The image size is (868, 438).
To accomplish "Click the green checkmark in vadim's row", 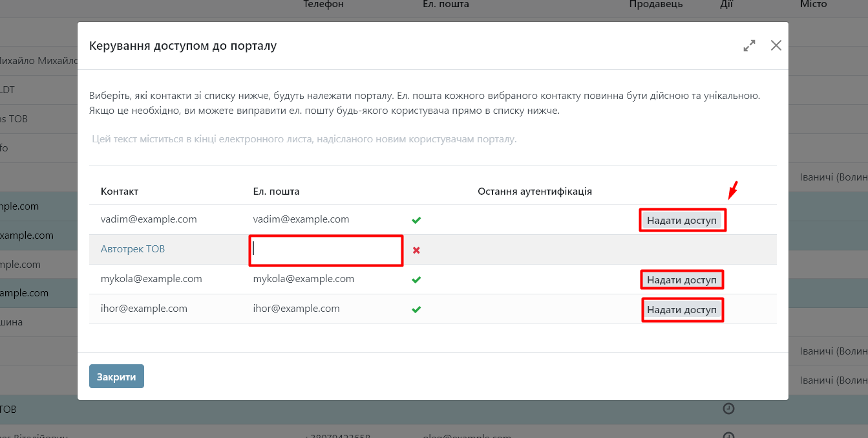I will click(x=416, y=220).
